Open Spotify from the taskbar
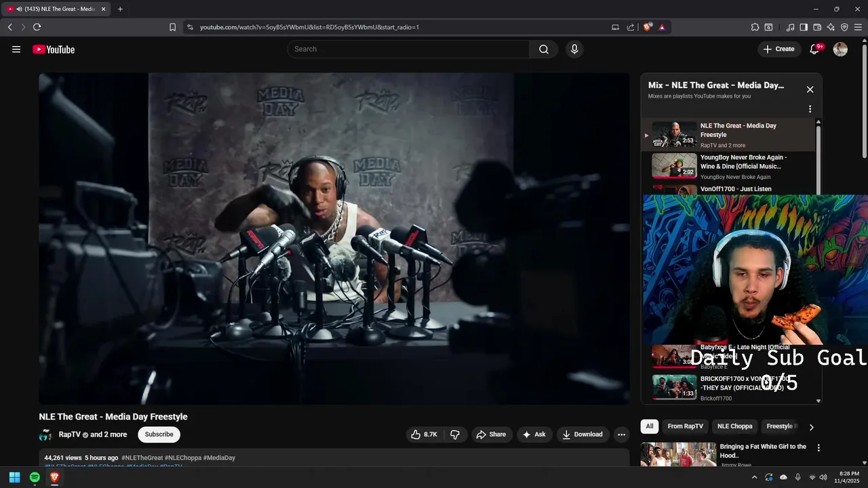Image resolution: width=868 pixels, height=488 pixels. pyautogui.click(x=35, y=477)
